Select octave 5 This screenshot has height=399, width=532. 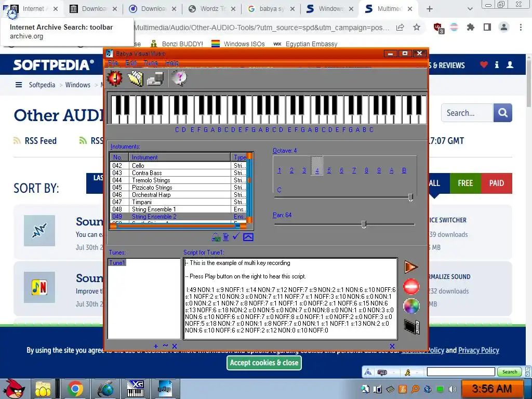coord(329,170)
